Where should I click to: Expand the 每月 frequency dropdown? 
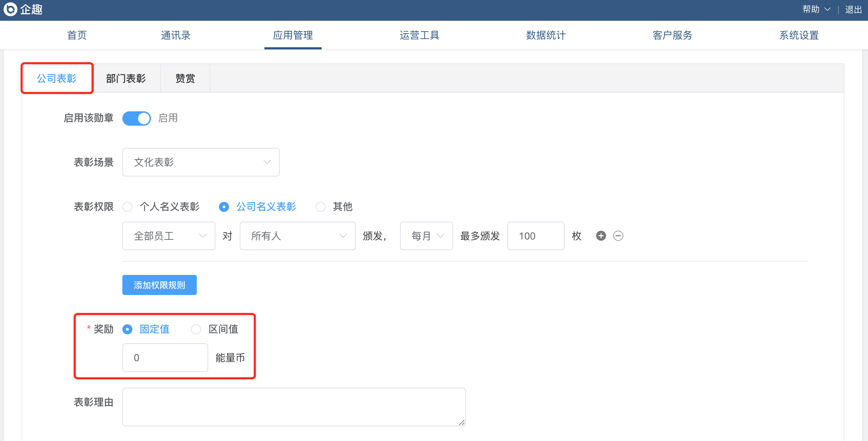click(x=426, y=236)
